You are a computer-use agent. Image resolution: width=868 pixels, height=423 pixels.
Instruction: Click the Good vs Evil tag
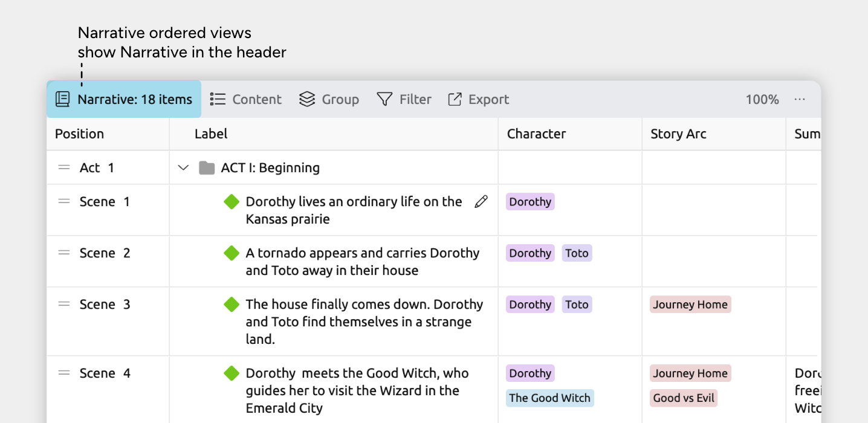(684, 398)
